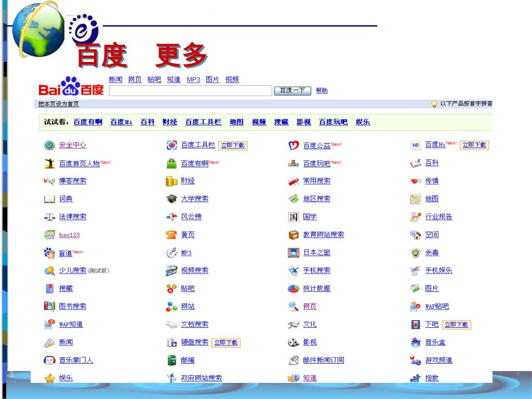Click the 统计数据 pie chart icon

click(294, 289)
